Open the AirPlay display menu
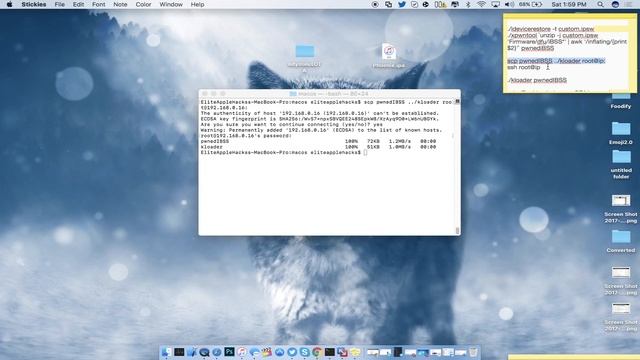This screenshot has height=360, width=640. (495, 4)
